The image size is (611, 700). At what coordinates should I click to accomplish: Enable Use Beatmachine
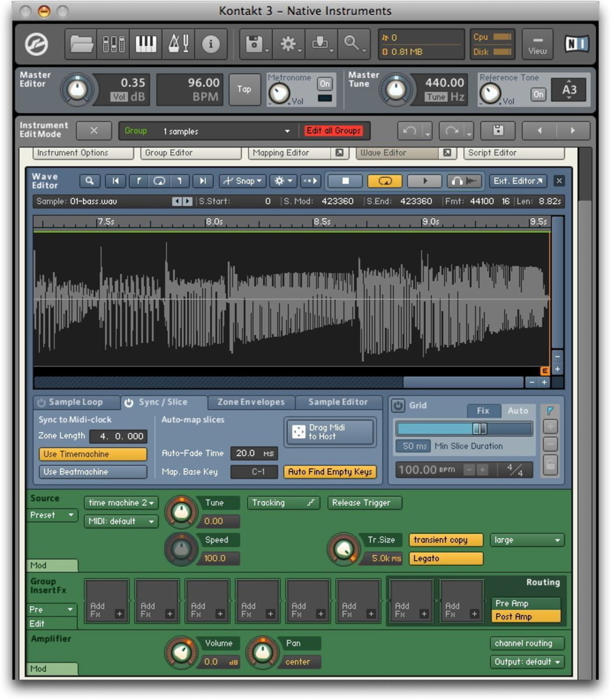93,471
